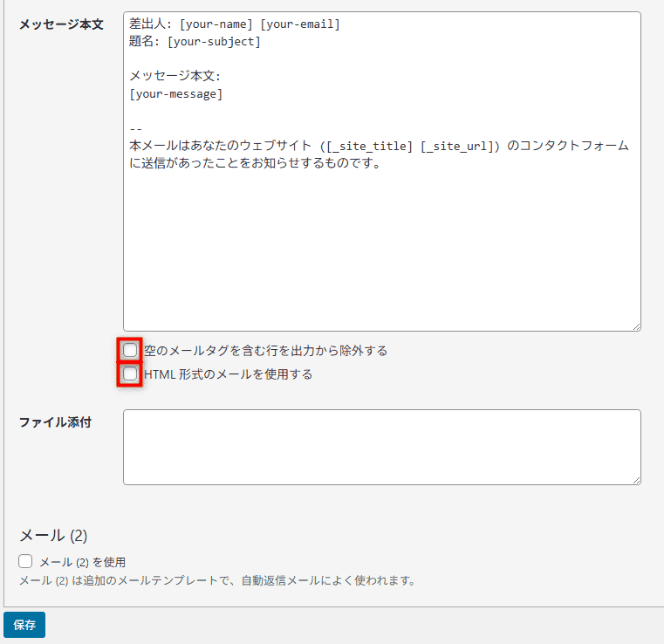Click the HTML 形式のメールを使用する label text
The height and width of the screenshot is (644, 664).
tap(228, 374)
